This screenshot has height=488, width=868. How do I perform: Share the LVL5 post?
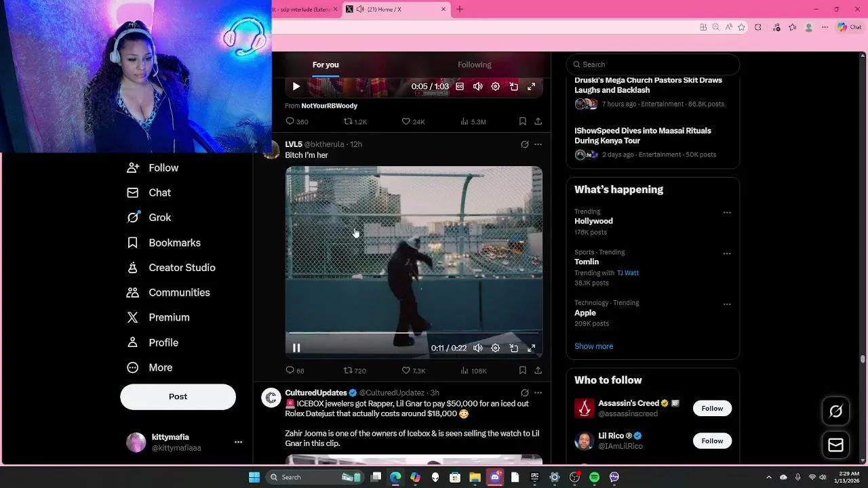[x=538, y=370]
